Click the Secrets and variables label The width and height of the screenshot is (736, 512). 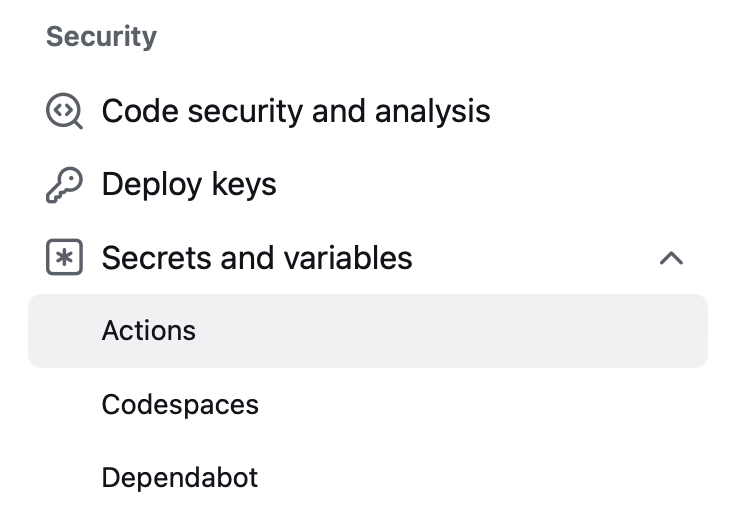257,258
